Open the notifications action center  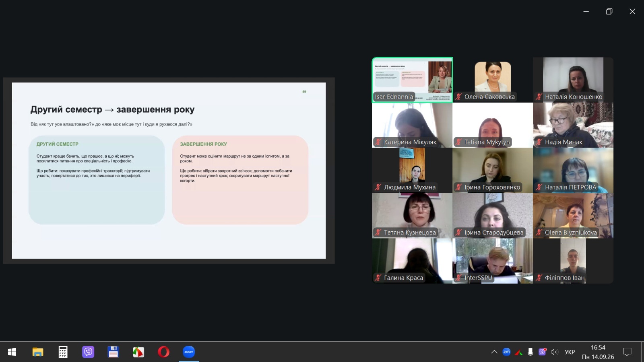coord(627,352)
